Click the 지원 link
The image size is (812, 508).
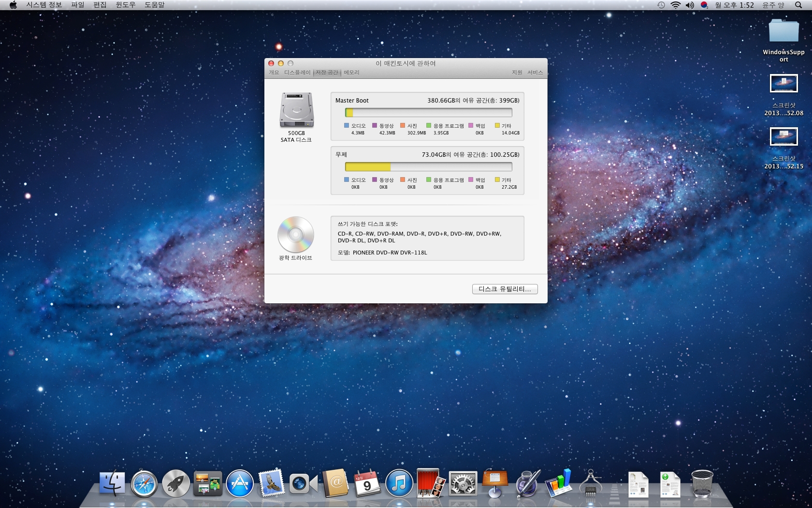tap(517, 73)
